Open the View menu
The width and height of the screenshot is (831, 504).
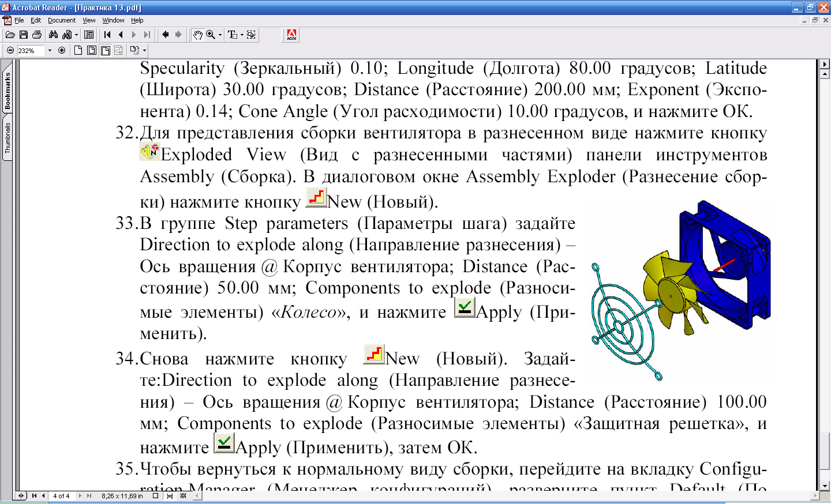(89, 20)
